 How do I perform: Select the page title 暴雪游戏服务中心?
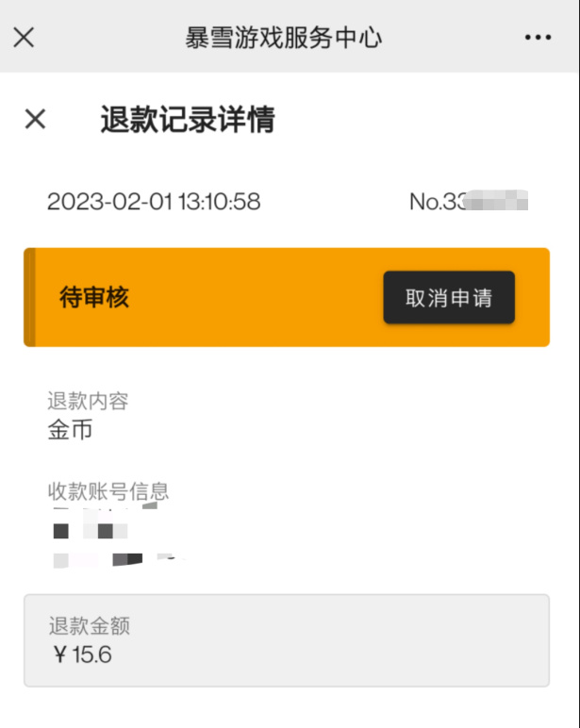pos(283,38)
